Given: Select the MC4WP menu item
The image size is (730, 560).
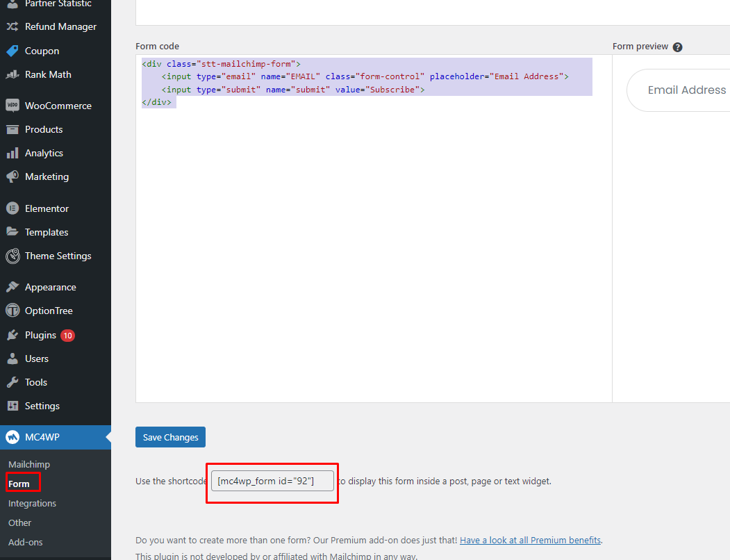Looking at the screenshot, I should (x=56, y=437).
